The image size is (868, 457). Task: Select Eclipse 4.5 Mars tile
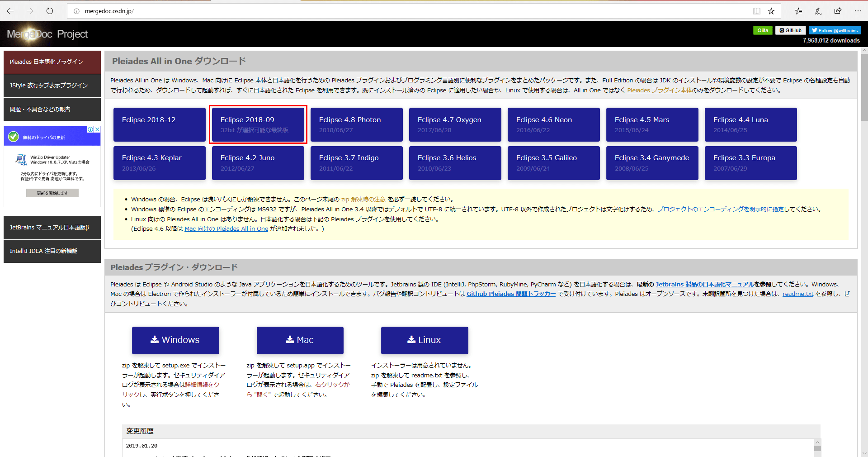(x=652, y=124)
